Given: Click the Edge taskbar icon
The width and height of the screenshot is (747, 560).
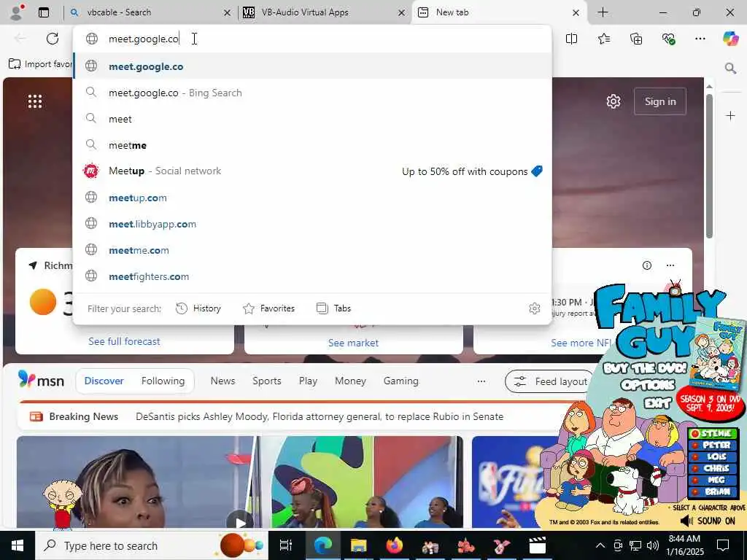Looking at the screenshot, I should coord(322,545).
